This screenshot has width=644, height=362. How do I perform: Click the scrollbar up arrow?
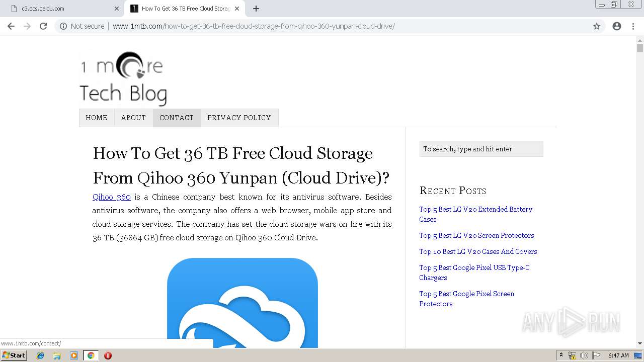(x=640, y=40)
